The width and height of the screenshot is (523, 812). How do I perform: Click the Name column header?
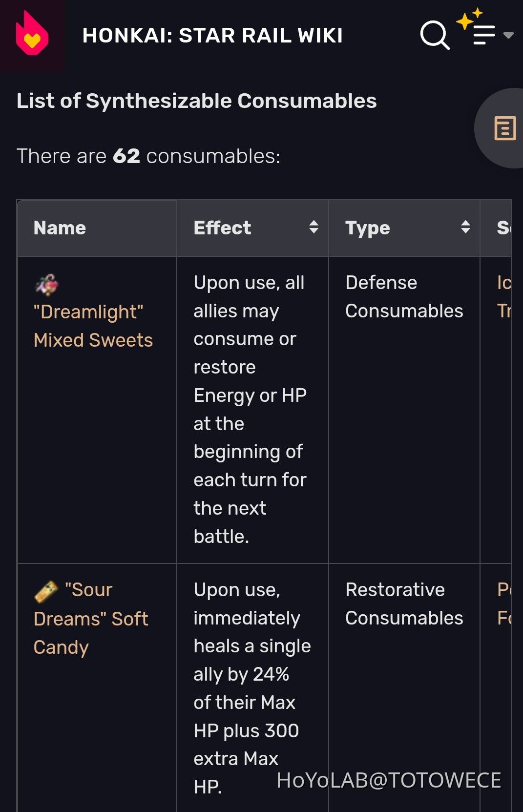pyautogui.click(x=60, y=228)
